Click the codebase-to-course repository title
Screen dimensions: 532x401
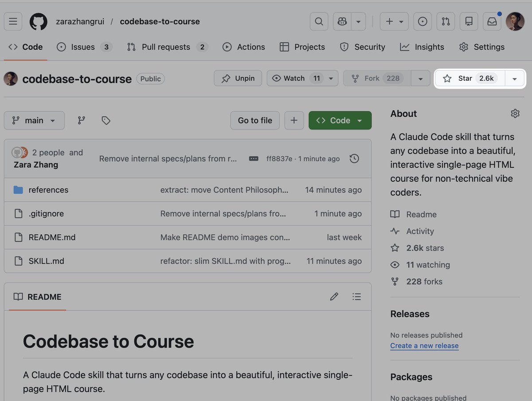coord(77,79)
